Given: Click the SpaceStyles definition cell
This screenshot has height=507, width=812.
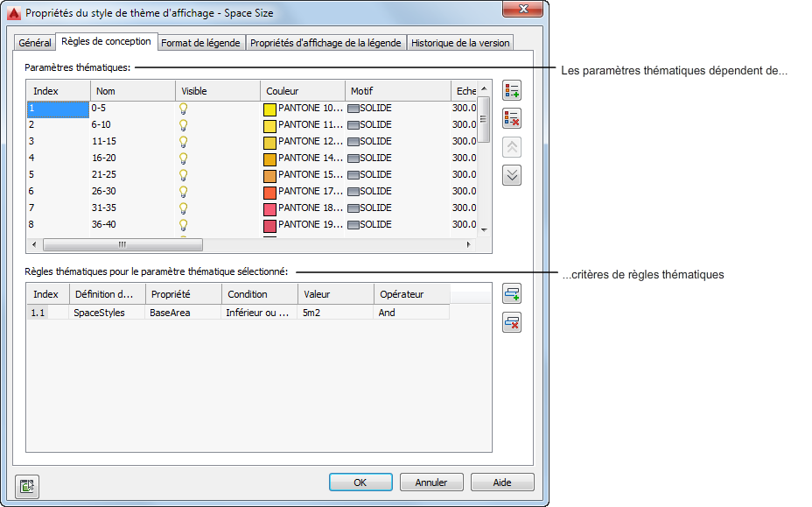Looking at the screenshot, I should 108,313.
